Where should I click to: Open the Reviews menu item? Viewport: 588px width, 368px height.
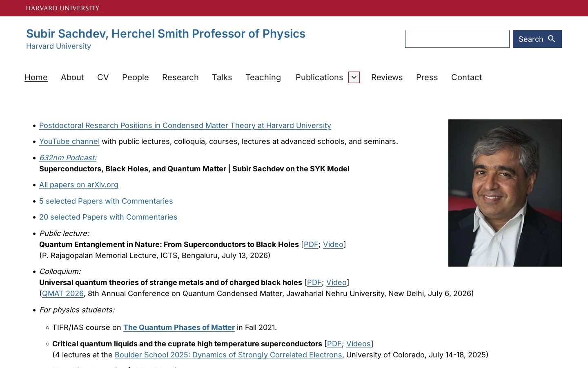pos(387,77)
